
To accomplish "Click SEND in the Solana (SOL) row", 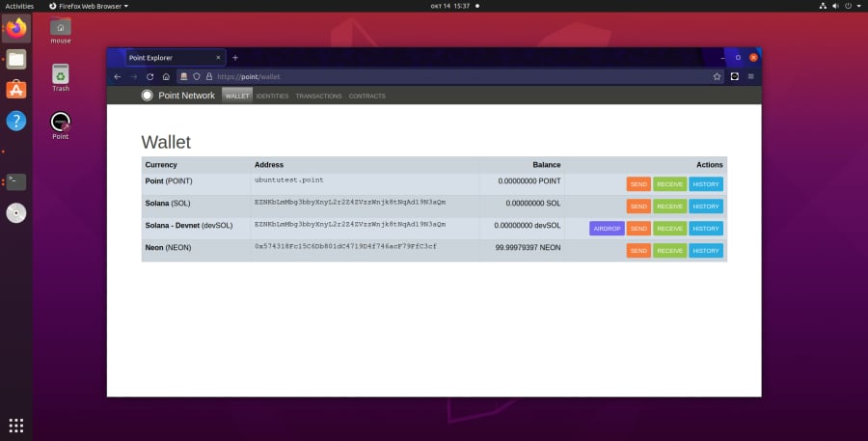I will point(638,207).
